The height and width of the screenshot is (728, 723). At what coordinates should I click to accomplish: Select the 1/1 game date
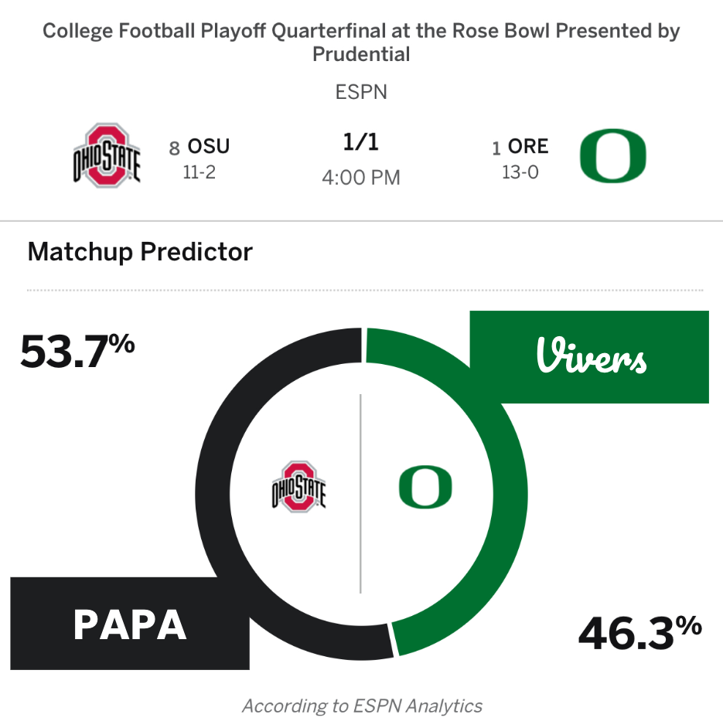tap(361, 143)
